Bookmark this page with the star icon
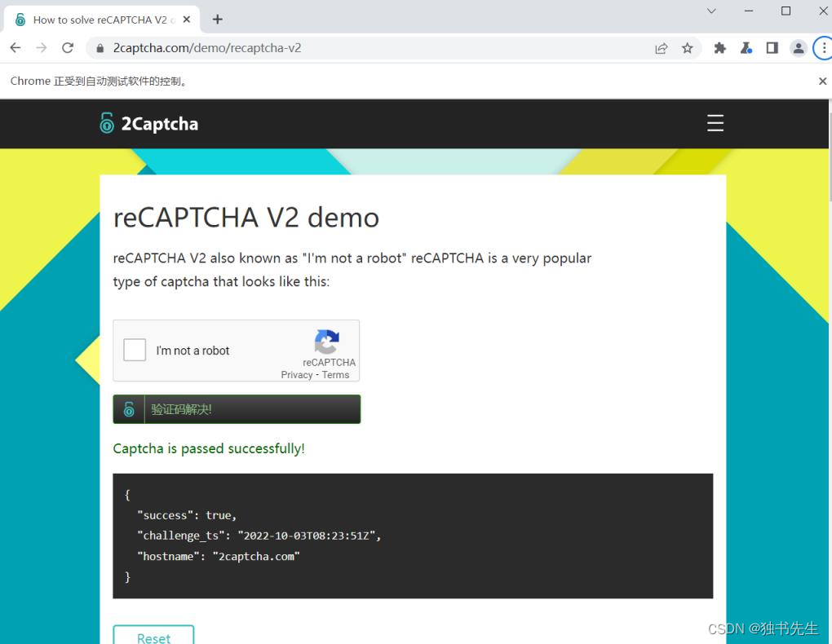This screenshot has height=644, width=832. [x=687, y=48]
